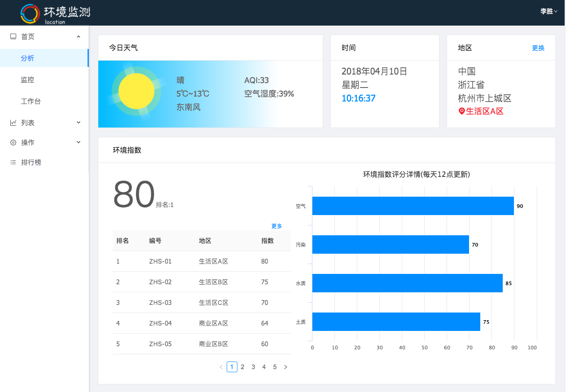The height and width of the screenshot is (392, 566).
Task: Click 商业区B区 cell in the table
Action: click(214, 344)
